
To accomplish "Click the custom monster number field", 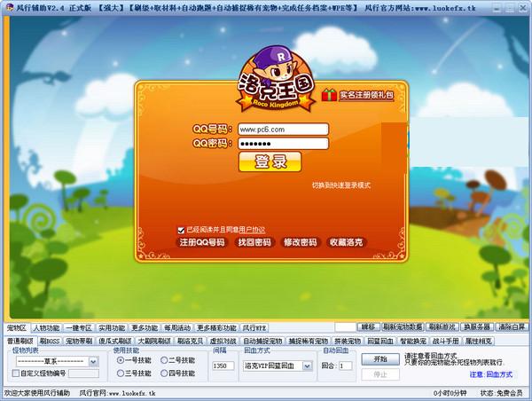I will tap(84, 373).
